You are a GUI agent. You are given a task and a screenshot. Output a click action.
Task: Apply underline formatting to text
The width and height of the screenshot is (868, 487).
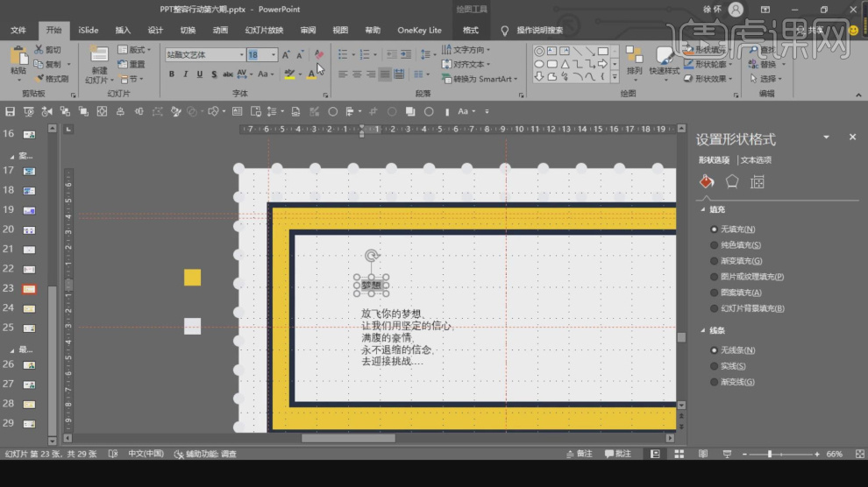(x=198, y=74)
